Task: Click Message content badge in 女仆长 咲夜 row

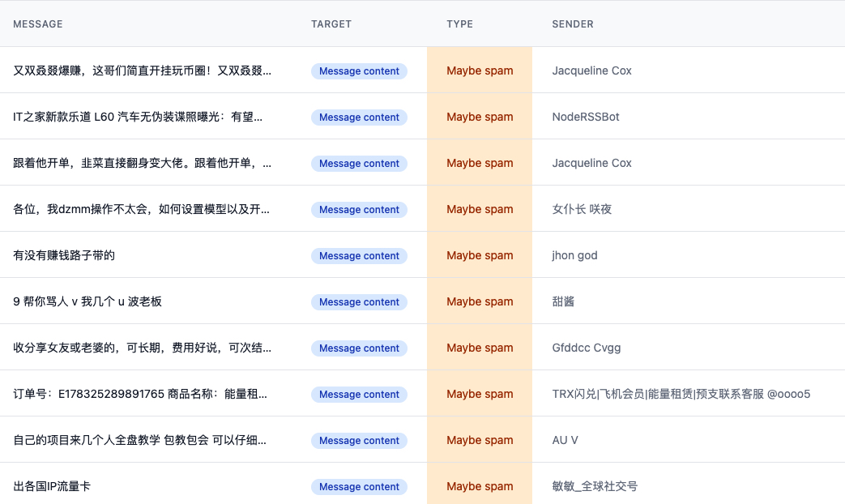Action: 359,210
